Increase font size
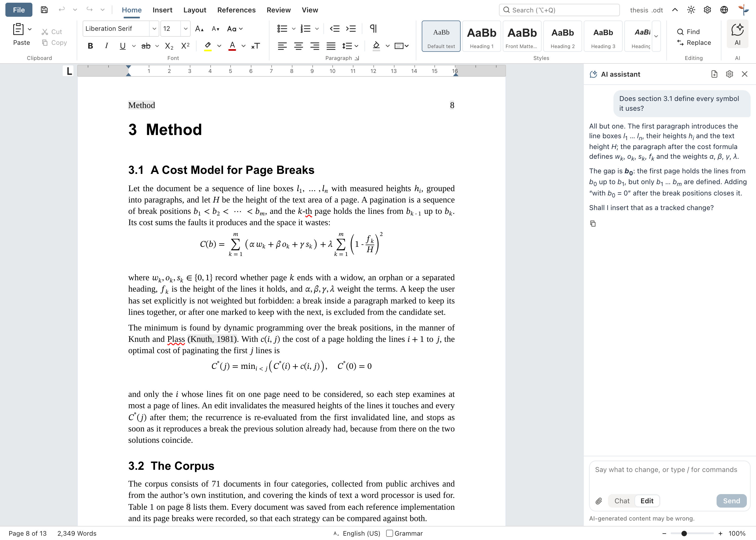The image size is (756, 540). 199,29
